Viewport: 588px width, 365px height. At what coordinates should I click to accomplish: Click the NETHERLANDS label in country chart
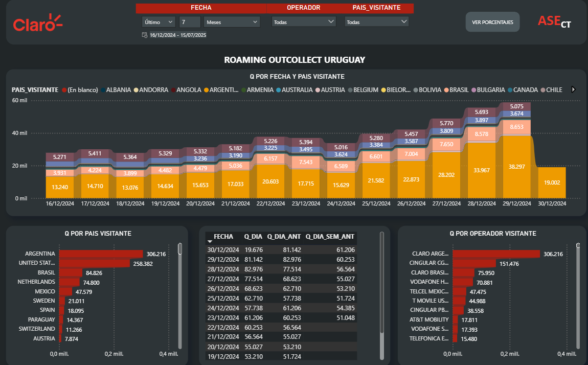coord(36,282)
